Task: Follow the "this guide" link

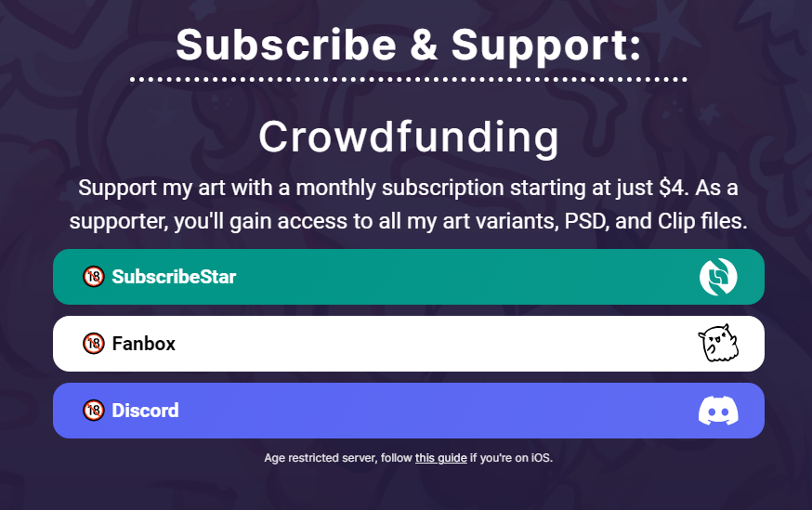Action: [440, 458]
